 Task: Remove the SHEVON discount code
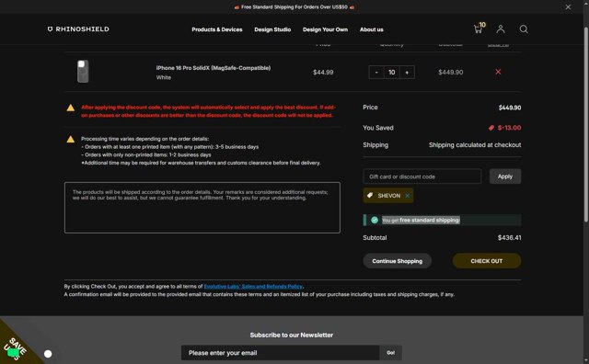(407, 196)
